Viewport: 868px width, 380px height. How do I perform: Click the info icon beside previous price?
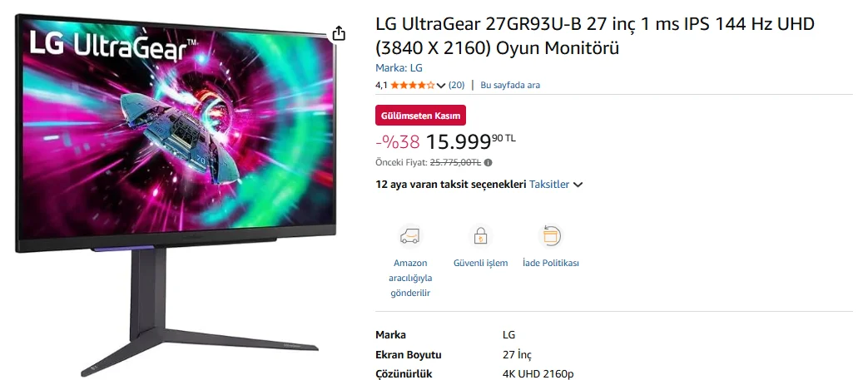pyautogui.click(x=489, y=163)
